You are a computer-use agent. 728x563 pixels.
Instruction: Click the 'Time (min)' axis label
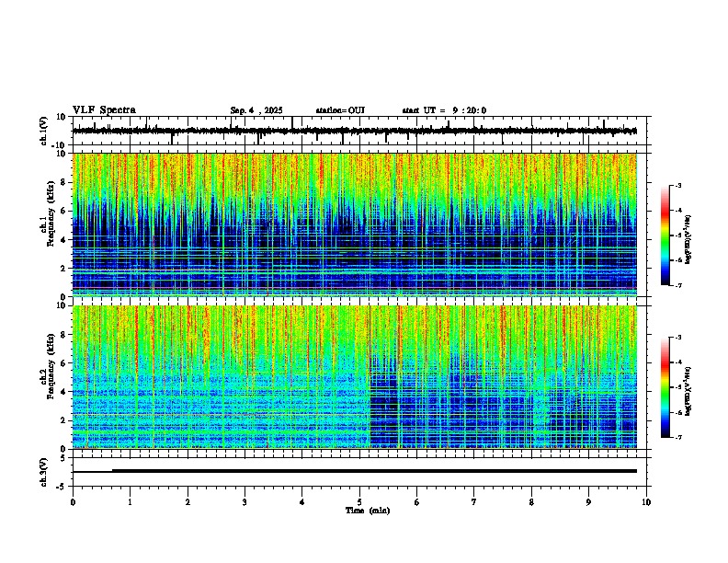(368, 511)
